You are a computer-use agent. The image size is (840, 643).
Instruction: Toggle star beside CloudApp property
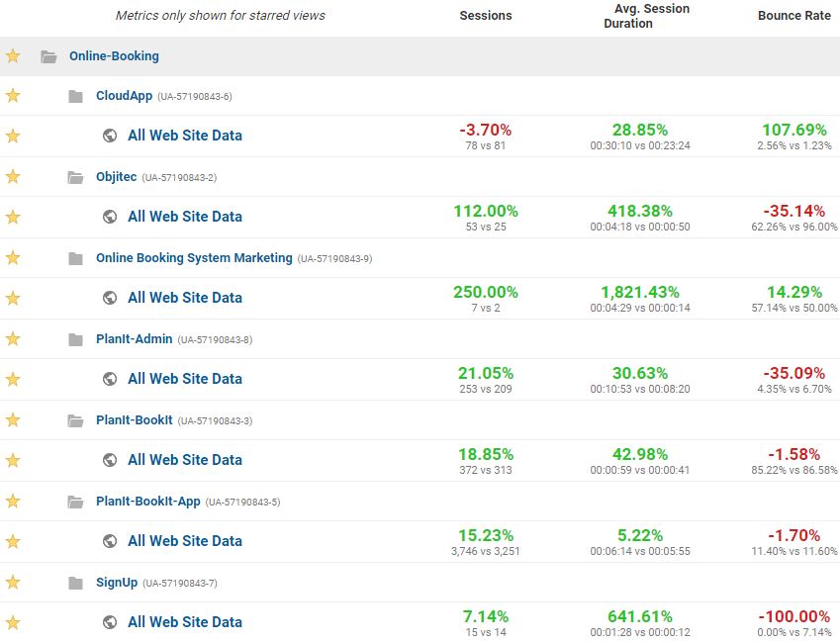point(13,96)
